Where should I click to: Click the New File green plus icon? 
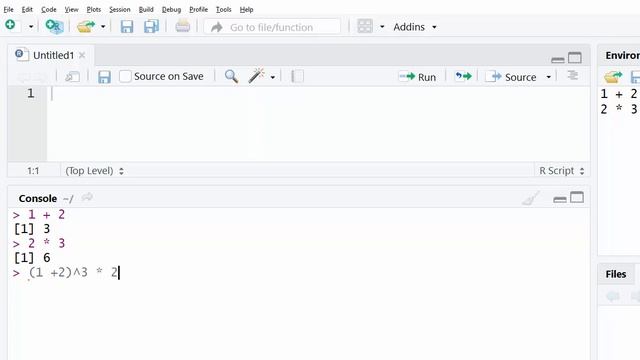pyautogui.click(x=11, y=26)
